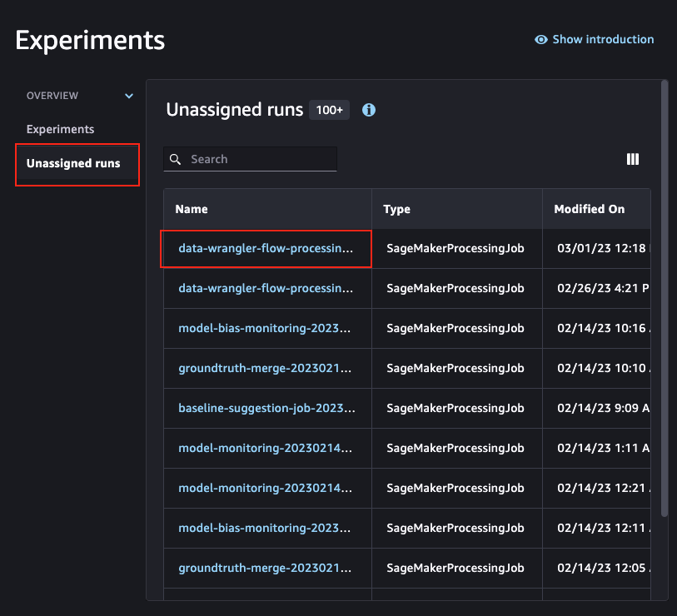Click the info icon next to Unassigned runs

(x=369, y=110)
